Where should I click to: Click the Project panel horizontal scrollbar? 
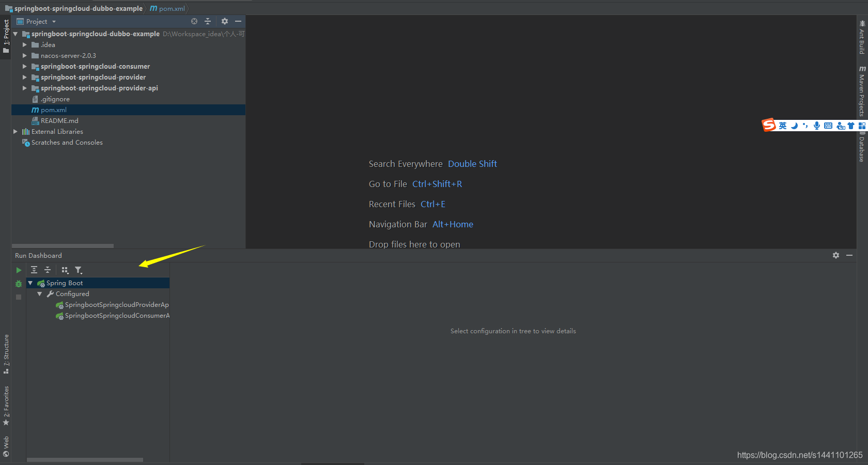pyautogui.click(x=63, y=246)
